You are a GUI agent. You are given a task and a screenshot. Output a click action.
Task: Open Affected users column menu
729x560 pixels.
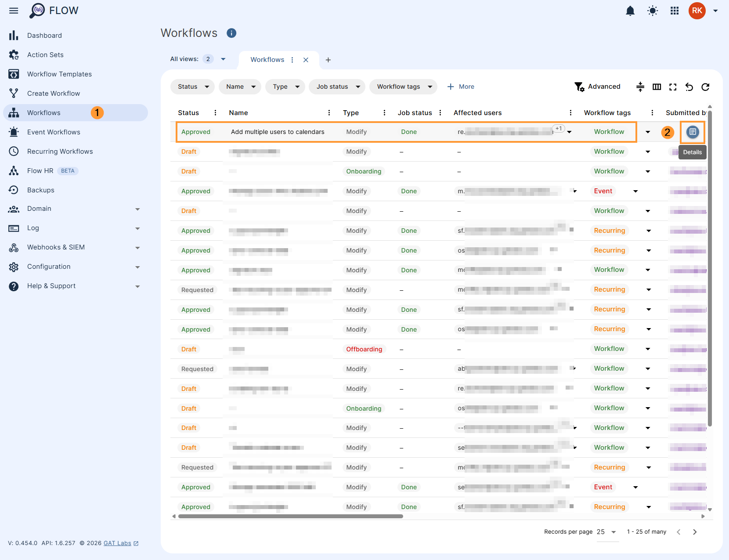click(x=570, y=113)
